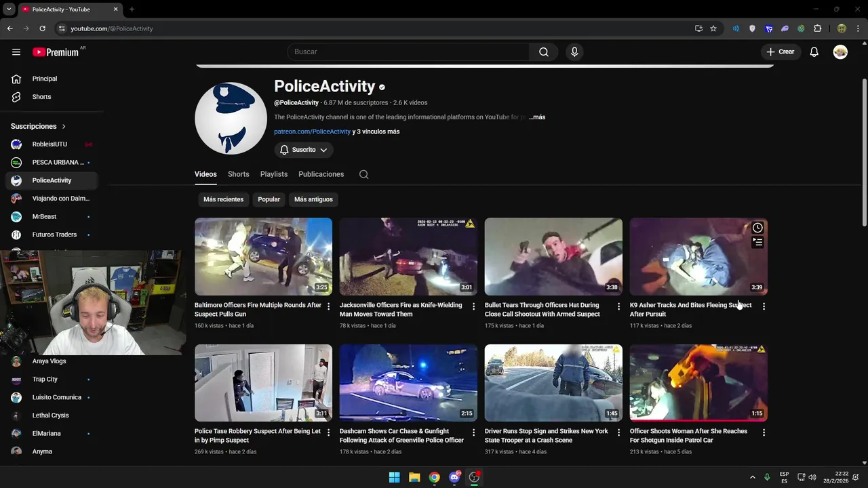Open Baltimore Officers Fire video thumbnail
The height and width of the screenshot is (488, 868).
263,256
